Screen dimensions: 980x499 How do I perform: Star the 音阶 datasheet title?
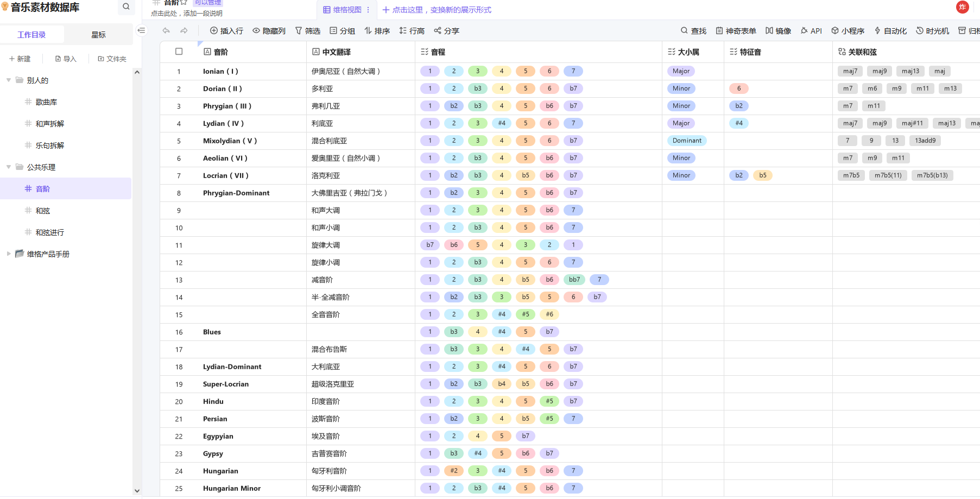tap(184, 3)
